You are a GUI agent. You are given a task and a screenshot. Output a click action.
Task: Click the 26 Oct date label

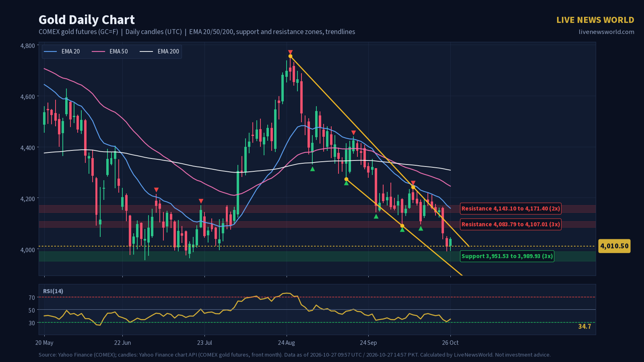[x=450, y=343]
